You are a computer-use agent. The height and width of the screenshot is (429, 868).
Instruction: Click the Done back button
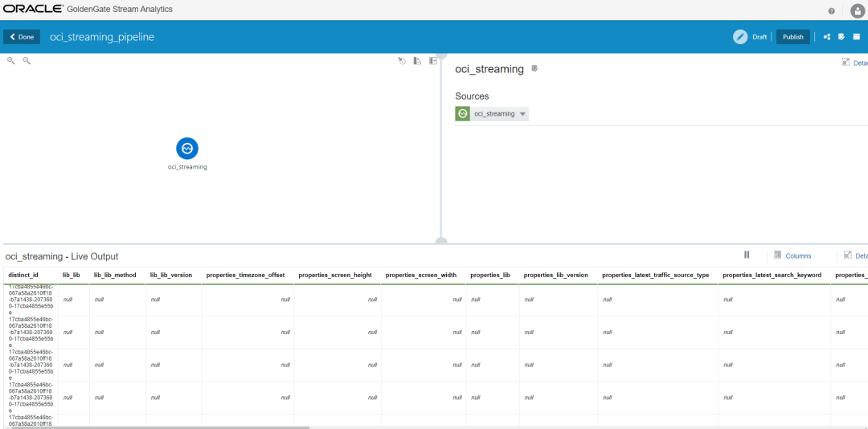[22, 37]
